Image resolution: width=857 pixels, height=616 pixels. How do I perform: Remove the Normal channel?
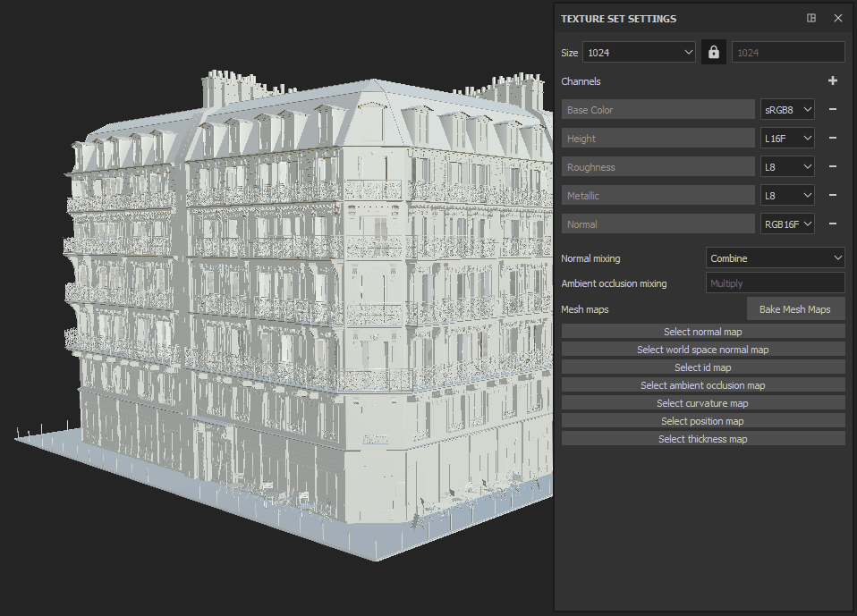click(x=833, y=224)
